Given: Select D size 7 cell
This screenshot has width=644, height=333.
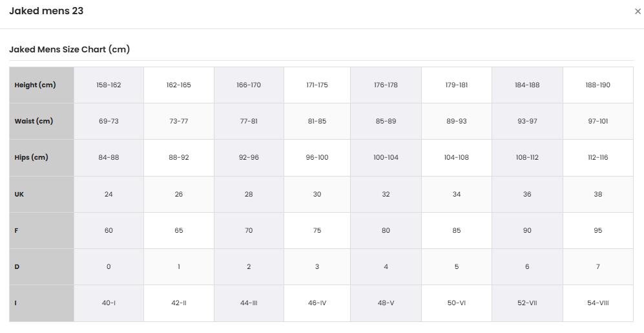Looking at the screenshot, I should 598,267.
